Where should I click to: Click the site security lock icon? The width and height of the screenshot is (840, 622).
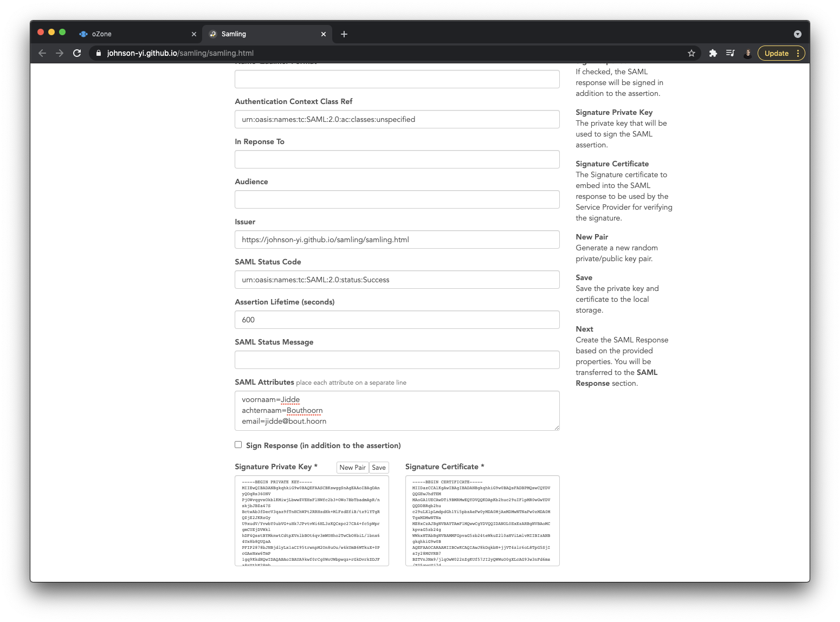98,53
